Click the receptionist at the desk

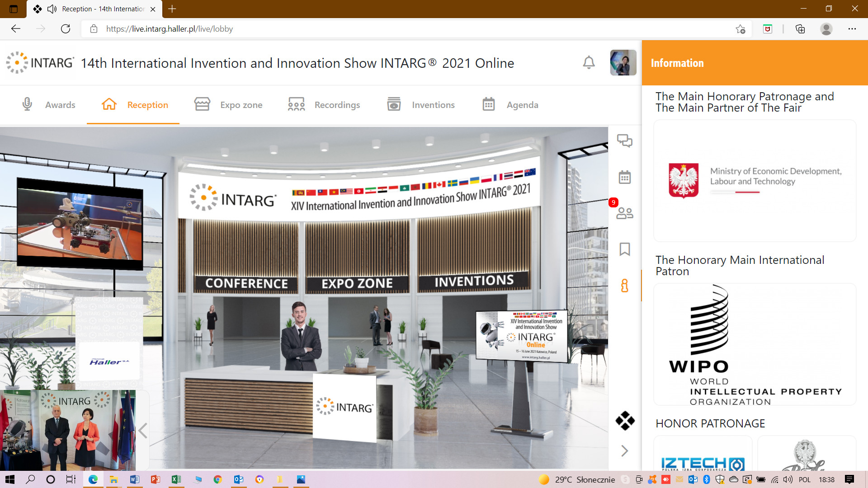300,337
